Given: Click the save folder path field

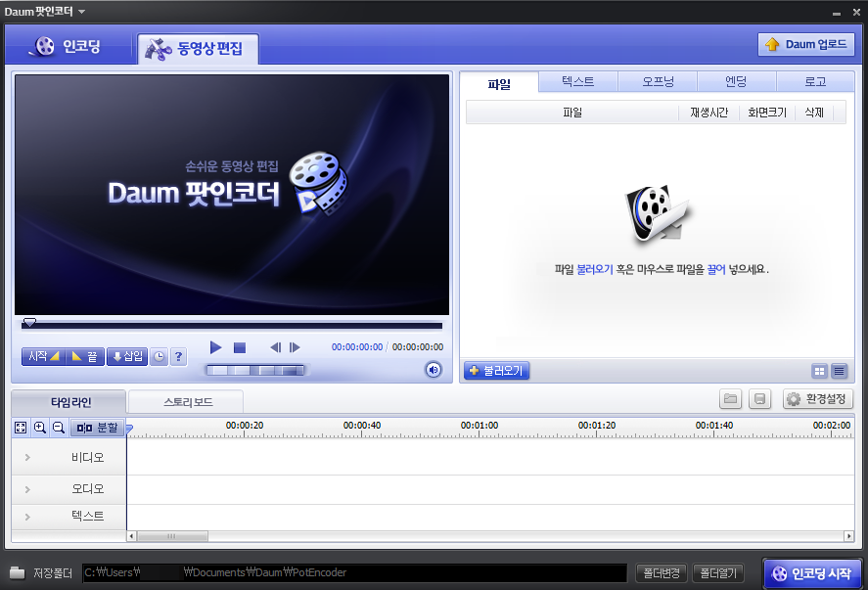Looking at the screenshot, I should (354, 572).
